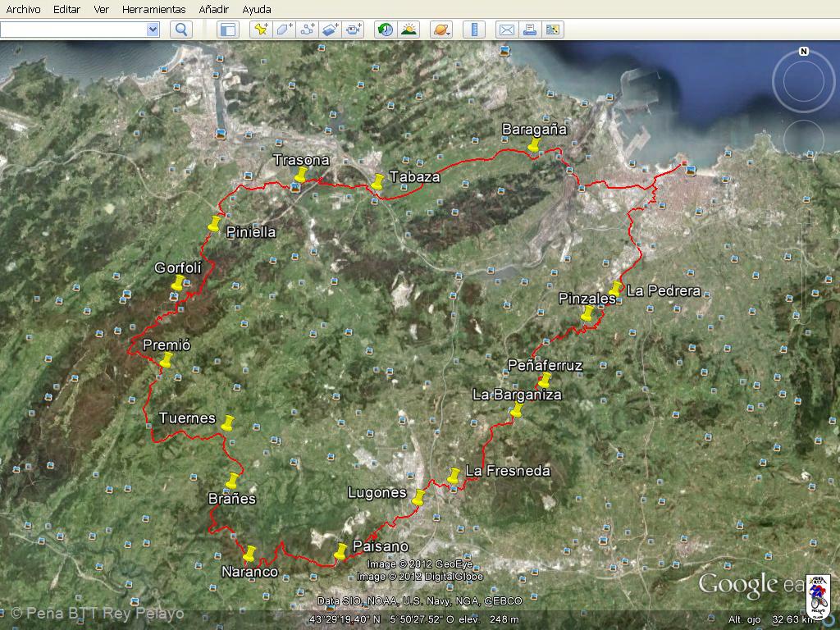
Task: Toggle sunlight across the landscape
Action: (409, 30)
